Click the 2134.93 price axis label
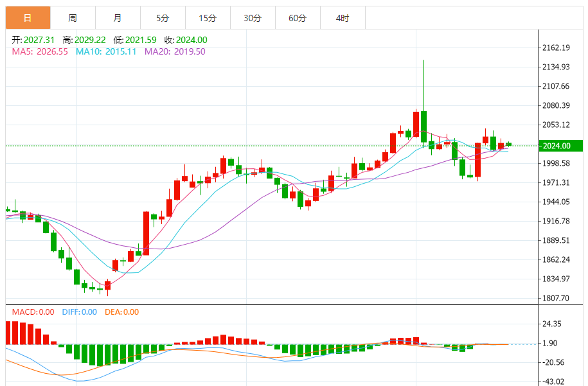 coord(556,67)
